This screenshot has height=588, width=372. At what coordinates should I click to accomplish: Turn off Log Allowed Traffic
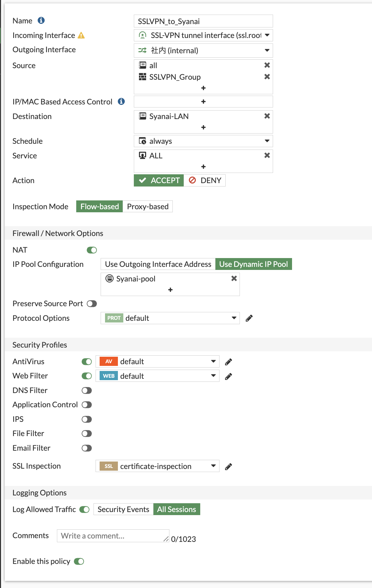(x=84, y=510)
